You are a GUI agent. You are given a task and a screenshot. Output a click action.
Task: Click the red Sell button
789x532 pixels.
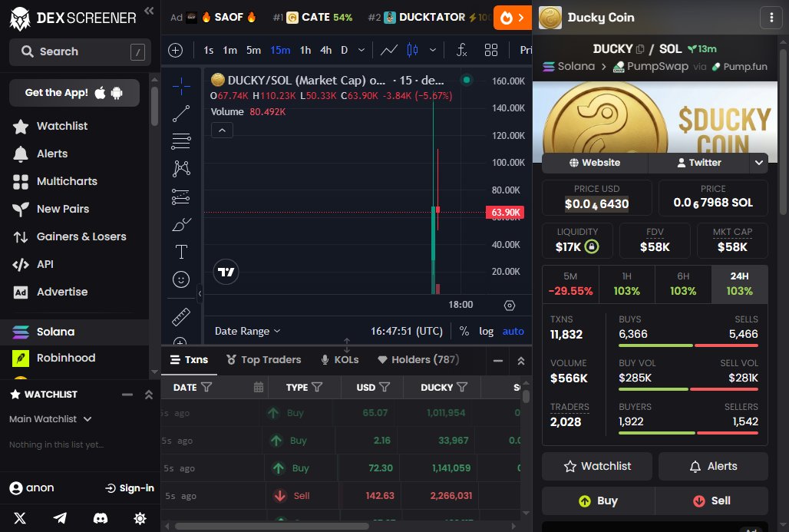tap(711, 501)
